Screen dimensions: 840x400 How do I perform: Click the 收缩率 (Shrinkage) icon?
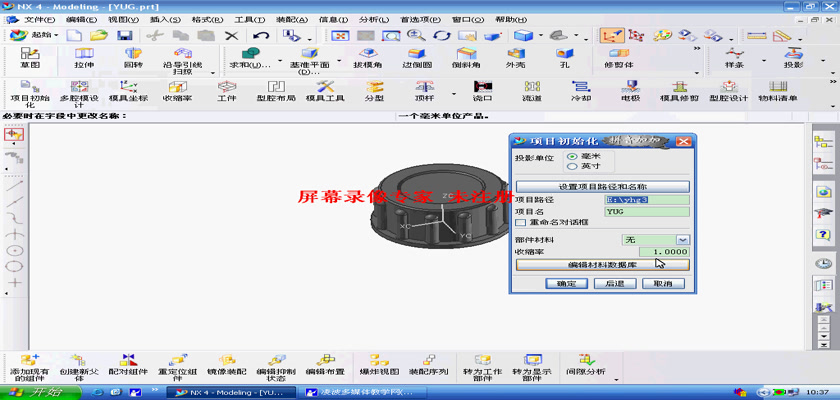177,90
